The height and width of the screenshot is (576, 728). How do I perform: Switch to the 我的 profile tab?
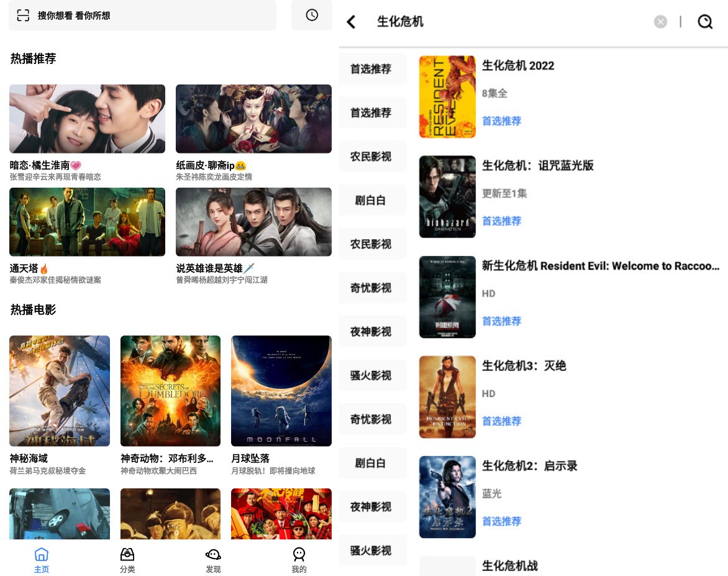click(299, 559)
